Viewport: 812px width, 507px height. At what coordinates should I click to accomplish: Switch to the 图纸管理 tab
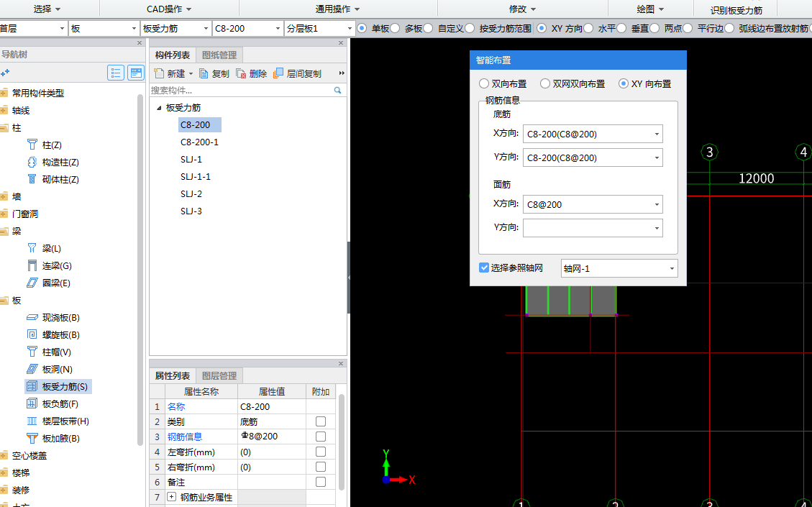point(219,55)
